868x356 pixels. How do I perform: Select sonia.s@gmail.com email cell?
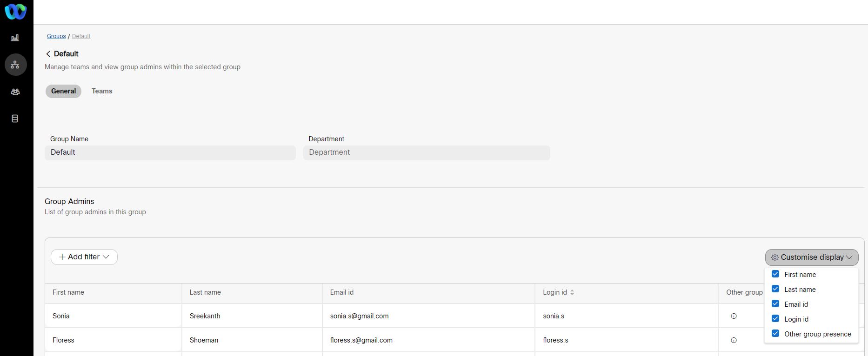tap(428, 316)
